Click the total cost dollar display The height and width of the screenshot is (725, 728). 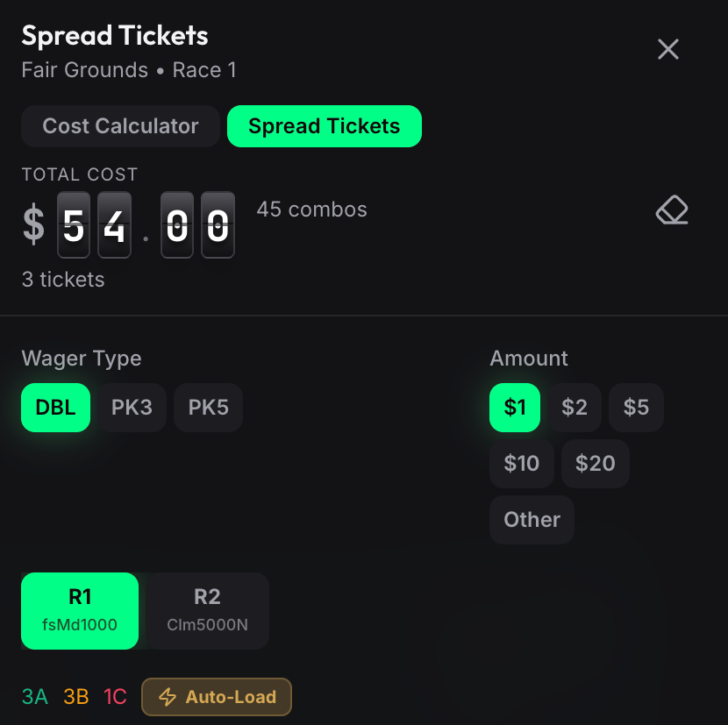click(146, 226)
